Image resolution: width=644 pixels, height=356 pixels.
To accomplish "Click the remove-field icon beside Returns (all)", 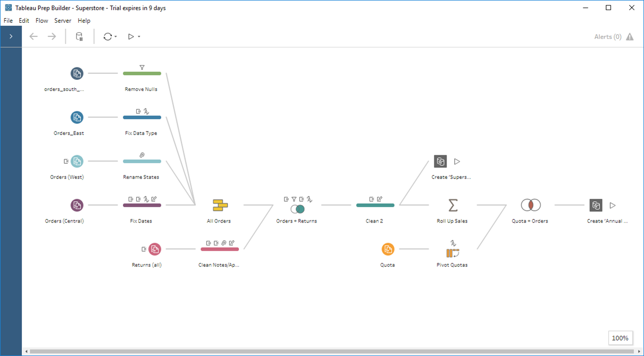I will click(144, 249).
